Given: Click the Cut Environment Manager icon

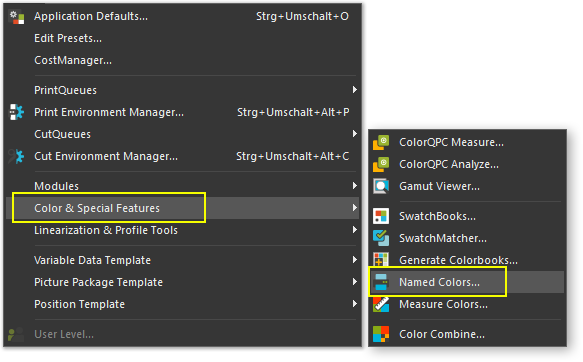Looking at the screenshot, I should [16, 156].
